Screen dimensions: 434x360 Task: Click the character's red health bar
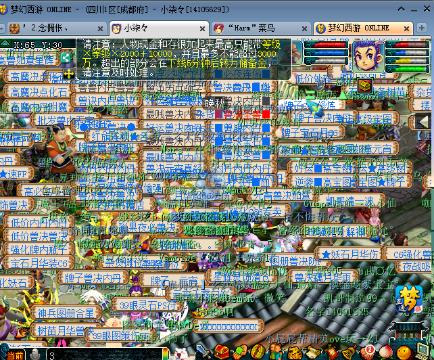pos(407,44)
